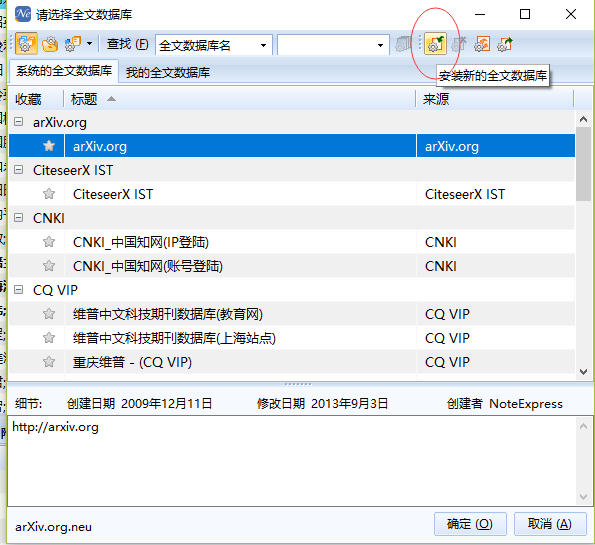Viewport: 595px width, 545px height.
Task: Select CNKI_中国知网(IP登陆) row
Action: coord(291,242)
